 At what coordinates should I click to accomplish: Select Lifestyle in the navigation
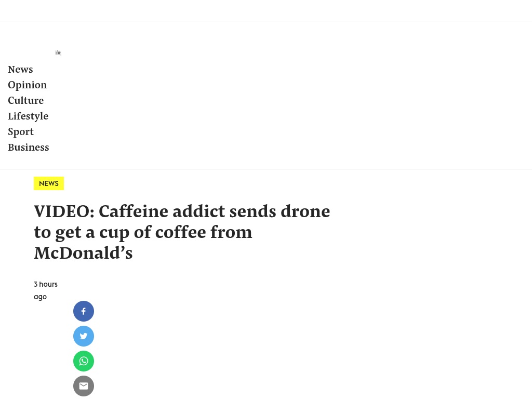tap(28, 116)
